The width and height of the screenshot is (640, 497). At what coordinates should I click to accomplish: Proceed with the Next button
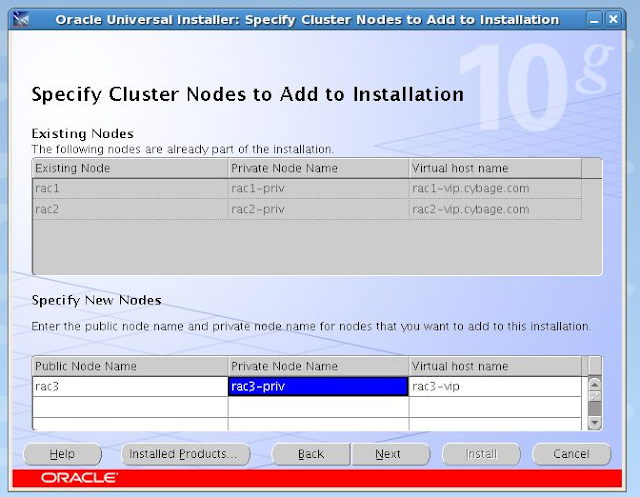[x=391, y=454]
